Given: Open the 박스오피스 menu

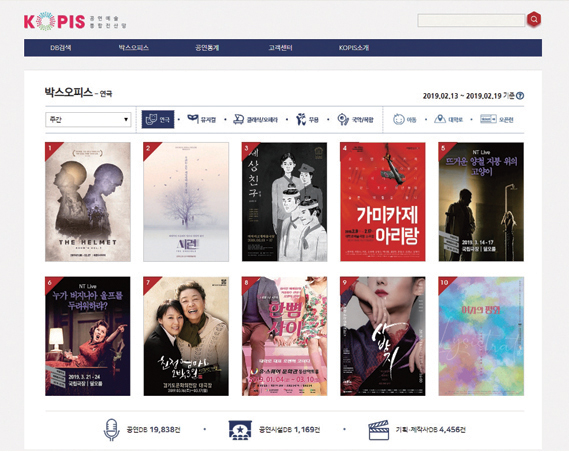Looking at the screenshot, I should click(x=134, y=48).
